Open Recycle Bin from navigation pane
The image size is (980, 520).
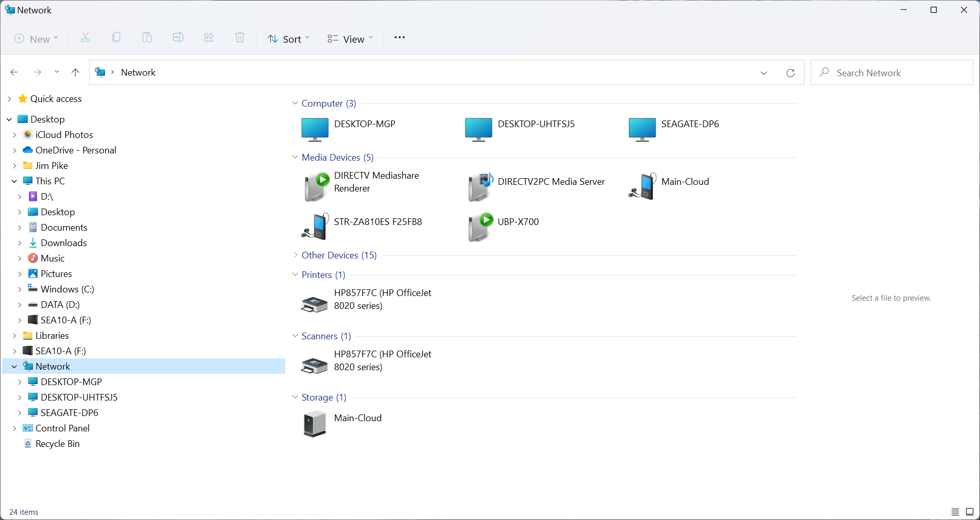[58, 443]
